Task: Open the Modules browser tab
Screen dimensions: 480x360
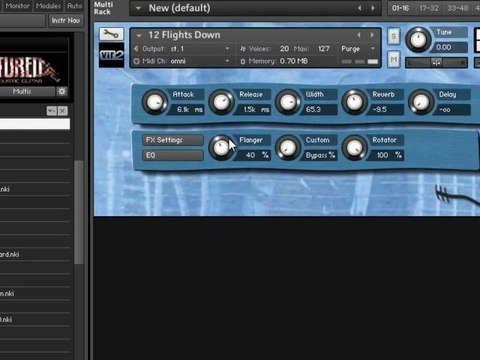Action: coord(48,6)
